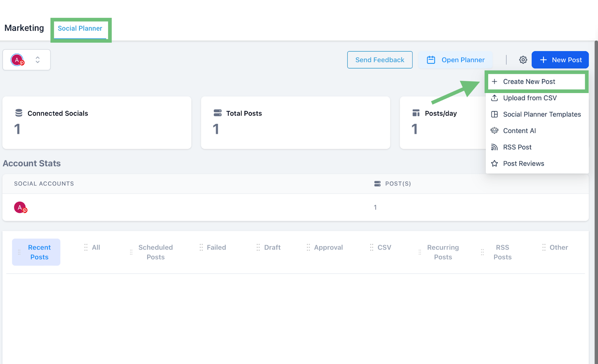Switch to Scheduled Posts tab

[x=155, y=252]
